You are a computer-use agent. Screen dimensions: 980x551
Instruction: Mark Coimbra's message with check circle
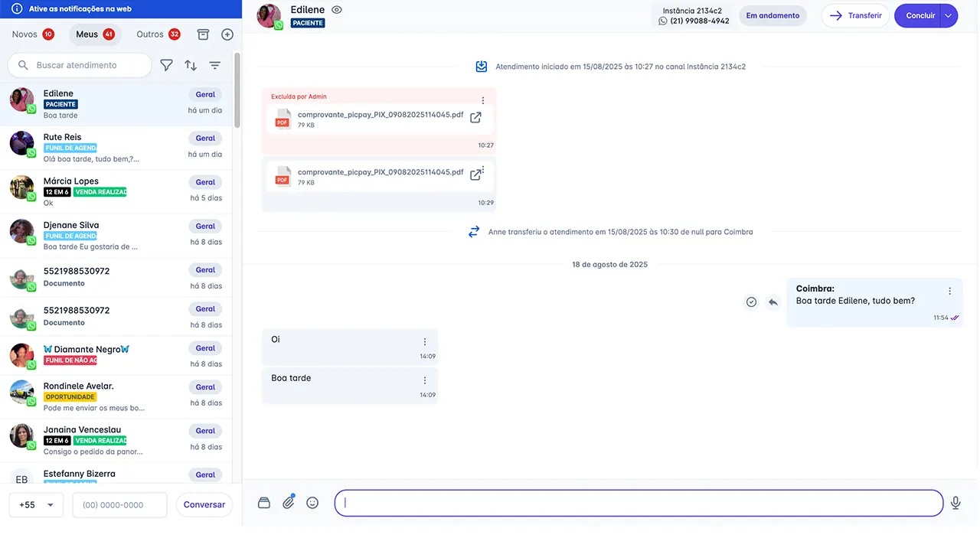pyautogui.click(x=752, y=302)
